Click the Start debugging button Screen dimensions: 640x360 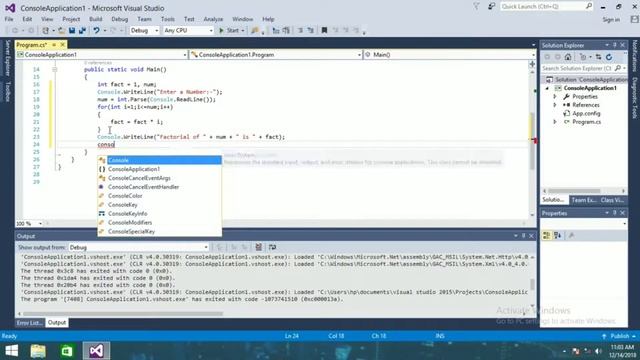click(x=231, y=31)
